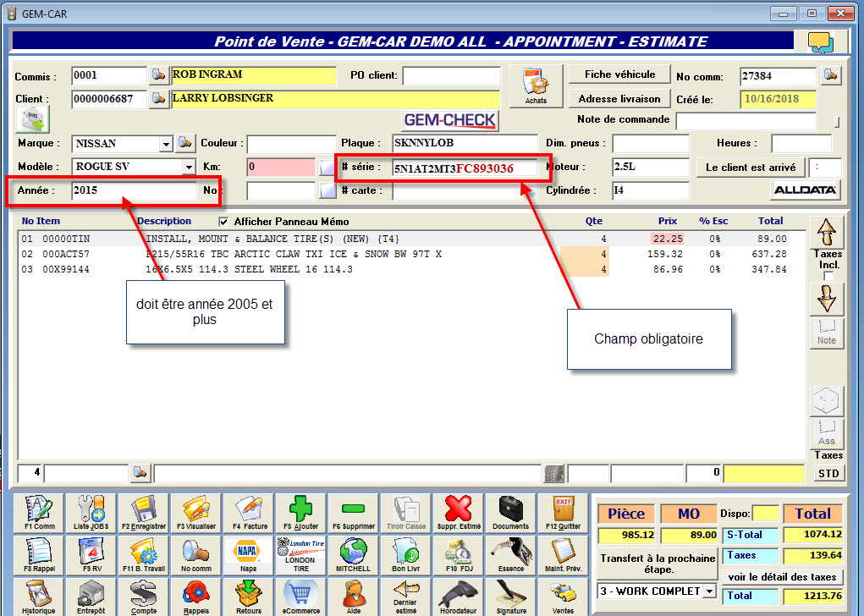This screenshot has width=864, height=616.
Task: Click the Note de commande field
Action: (x=746, y=121)
